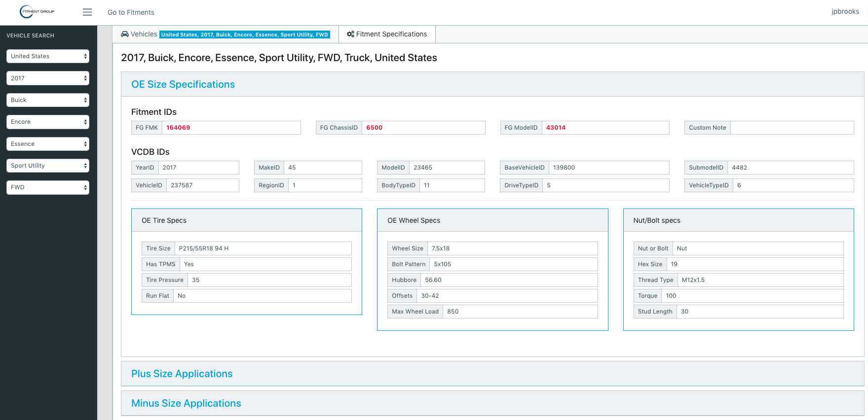Open the FWD drive type dropdown
Screen dimensions: 868x420
point(48,187)
